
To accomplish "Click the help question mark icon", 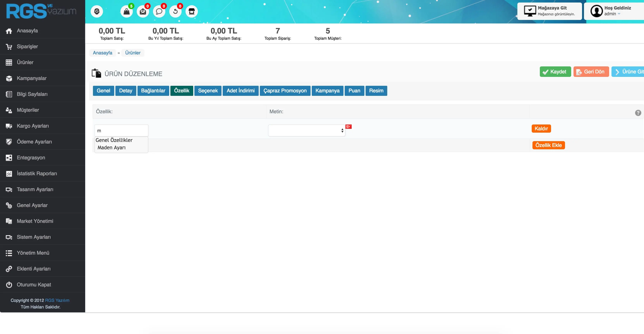I will coord(638,113).
